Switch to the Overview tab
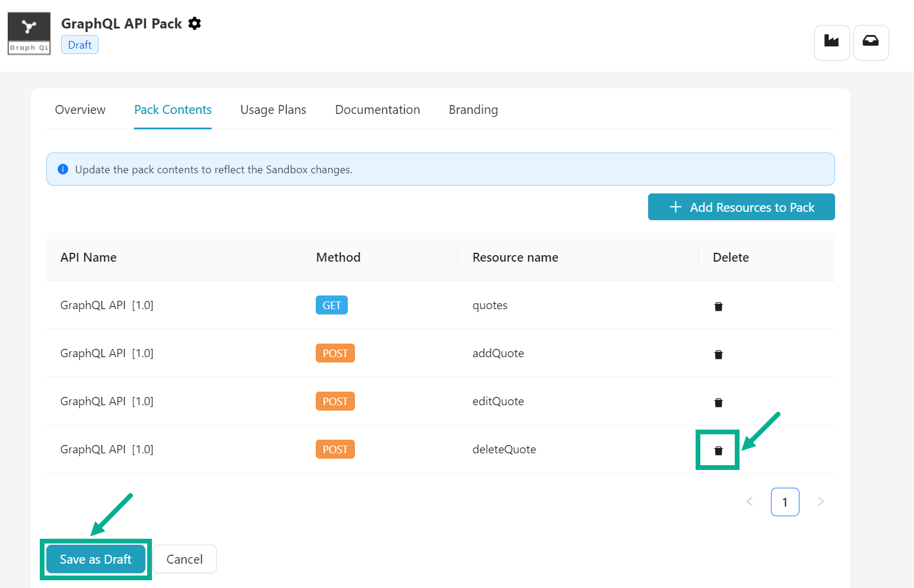 pos(80,110)
